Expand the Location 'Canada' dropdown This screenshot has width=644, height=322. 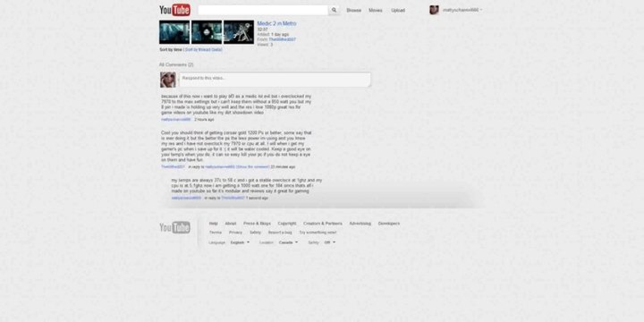point(288,242)
